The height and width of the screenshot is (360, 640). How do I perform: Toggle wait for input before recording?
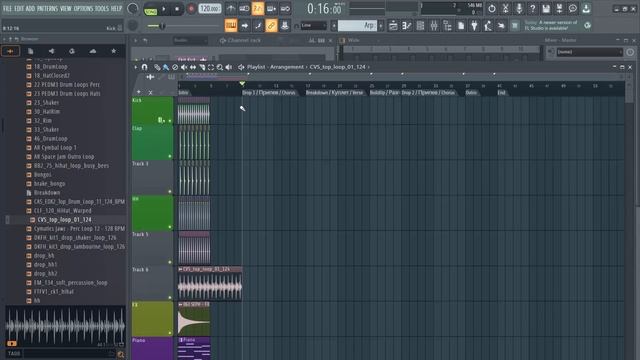tap(244, 9)
